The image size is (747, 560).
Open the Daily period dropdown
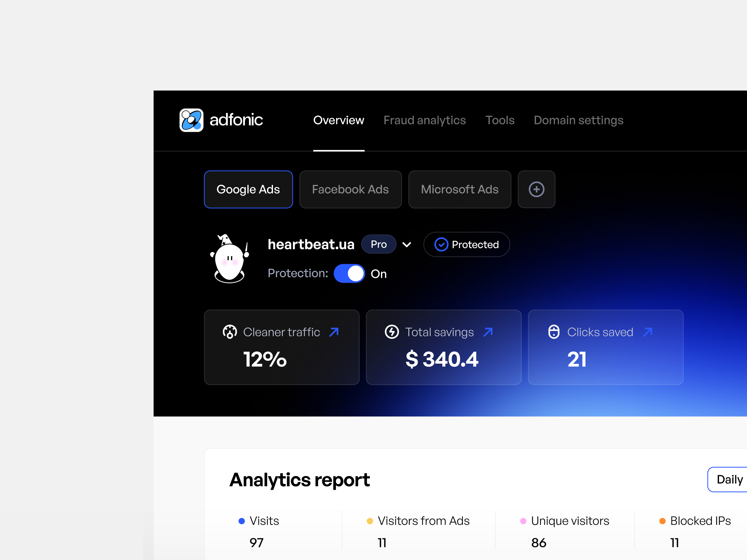[x=729, y=479]
